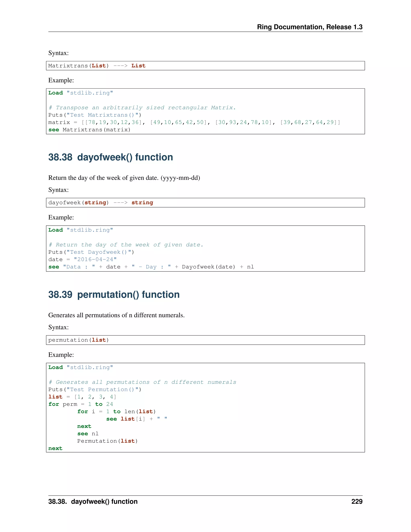The width and height of the screenshot is (411, 532).
Task: Click the page header 'Ring Documentation, Release 1.3'
Action: click(309, 27)
